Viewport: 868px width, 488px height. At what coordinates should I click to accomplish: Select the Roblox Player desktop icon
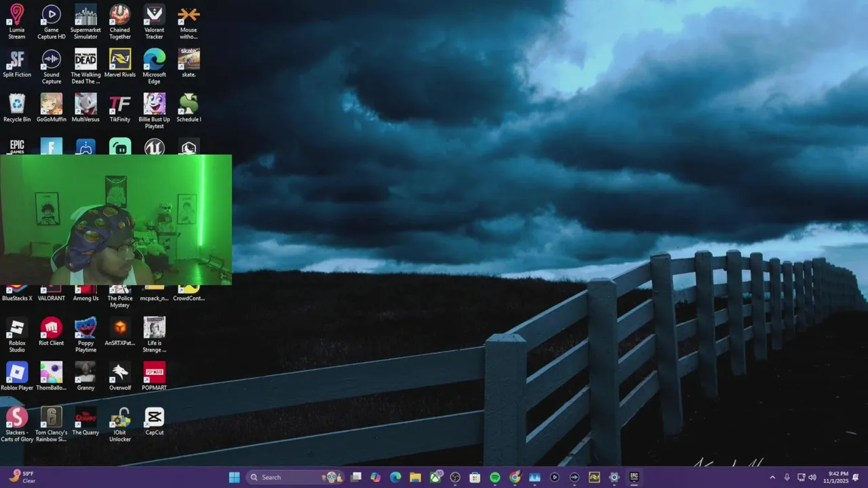(17, 376)
